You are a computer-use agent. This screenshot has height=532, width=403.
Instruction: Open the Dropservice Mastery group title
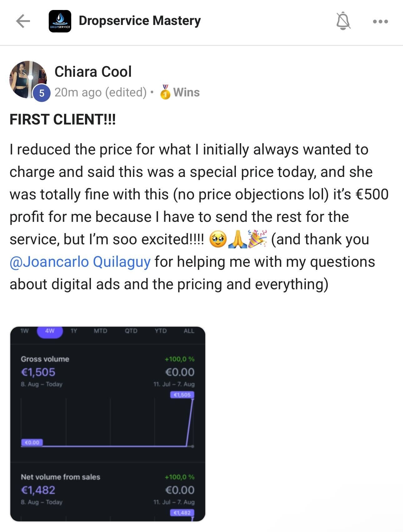coord(140,21)
